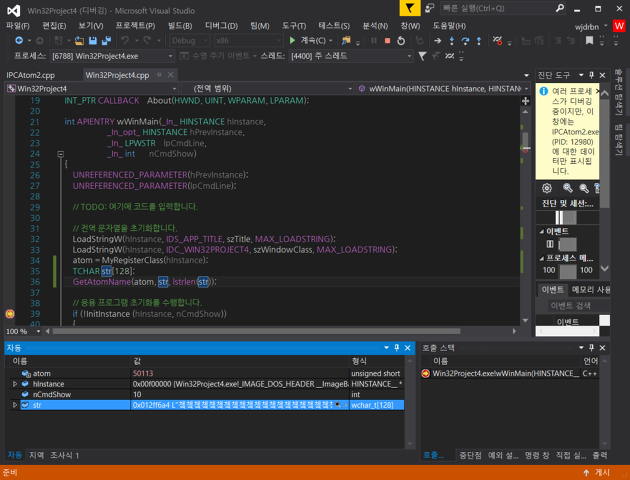
Task: Open the 디버그(D) menu
Action: pos(221,26)
